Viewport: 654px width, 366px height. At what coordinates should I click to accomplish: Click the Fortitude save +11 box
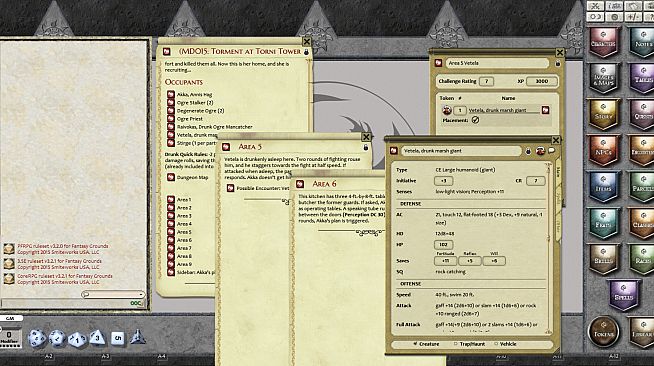tap(445, 261)
